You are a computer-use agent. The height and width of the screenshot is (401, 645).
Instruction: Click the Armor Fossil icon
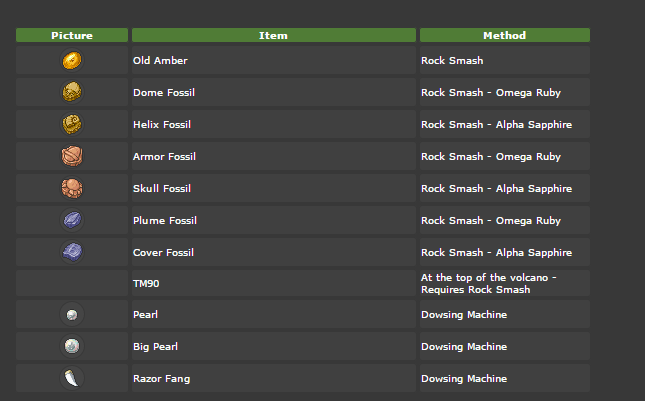72,156
